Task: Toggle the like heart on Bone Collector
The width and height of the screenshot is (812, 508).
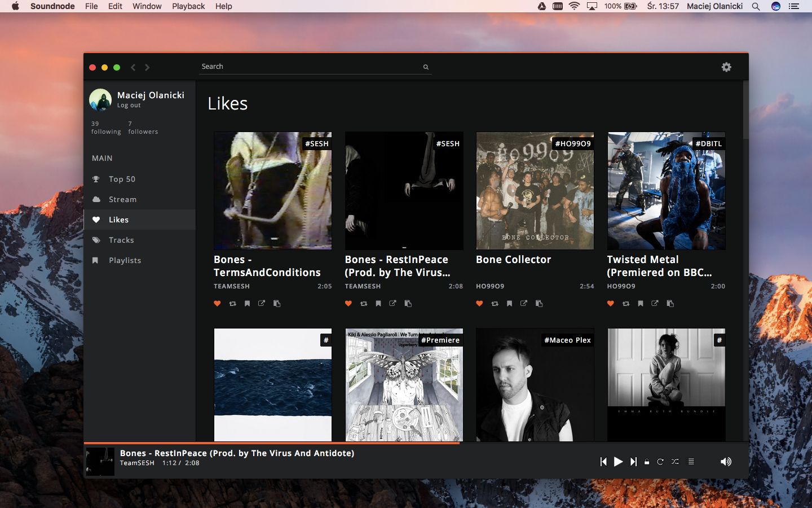Action: coord(479,304)
